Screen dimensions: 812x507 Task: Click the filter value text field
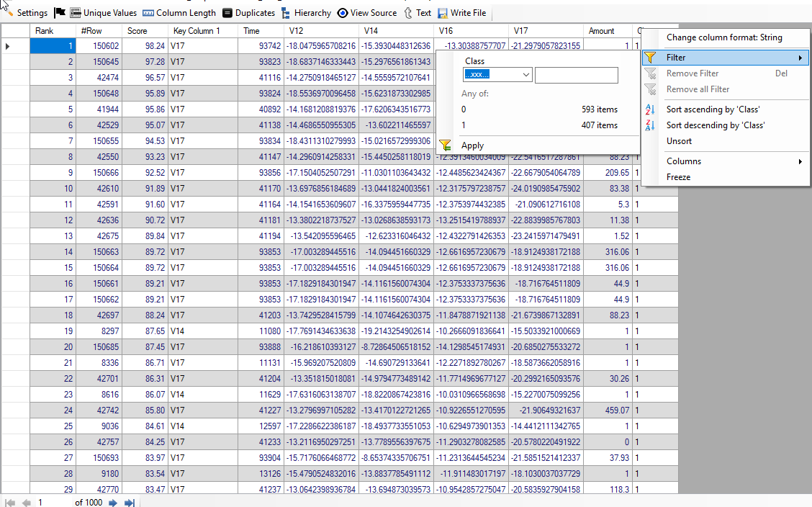(576, 75)
